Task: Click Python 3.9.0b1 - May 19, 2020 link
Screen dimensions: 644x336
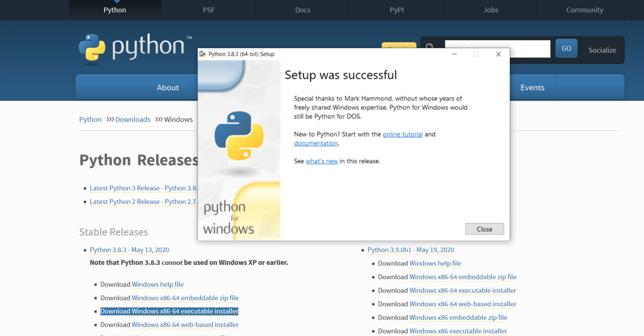Action: point(410,250)
